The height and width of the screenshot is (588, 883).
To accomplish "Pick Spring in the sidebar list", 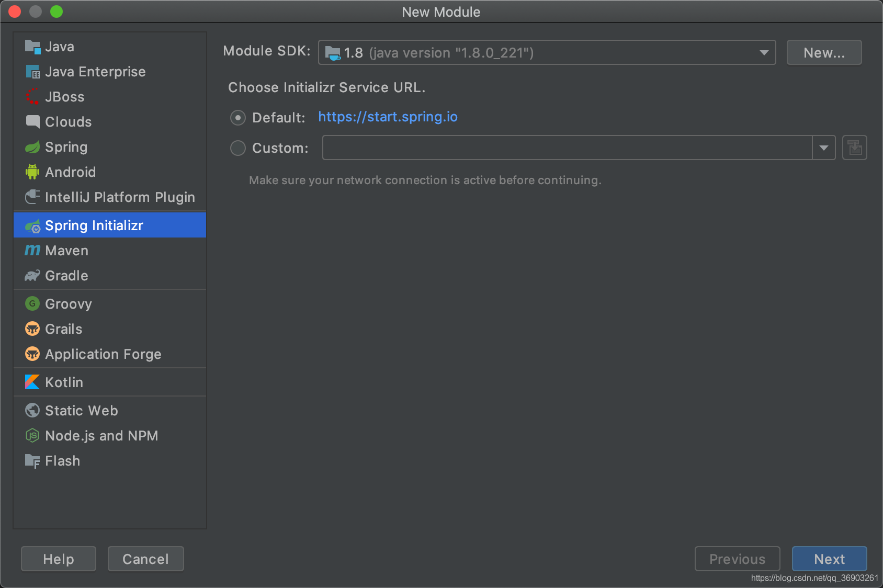I will pyautogui.click(x=110, y=147).
